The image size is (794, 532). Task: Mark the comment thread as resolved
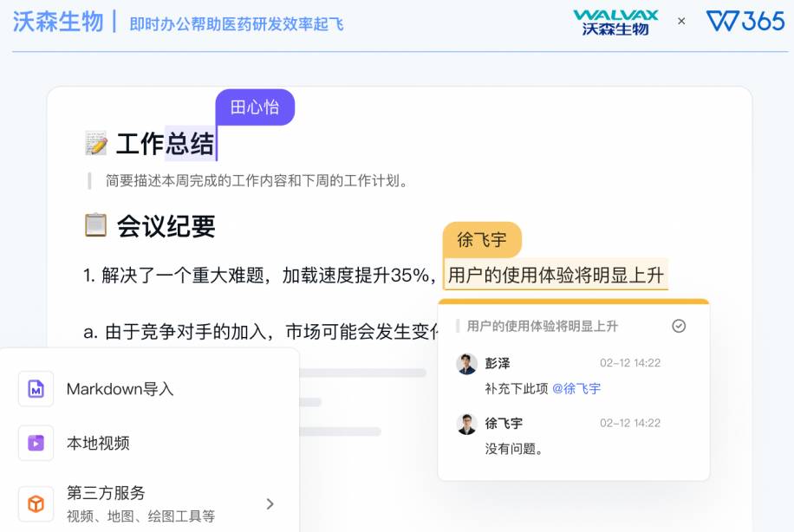click(x=679, y=326)
